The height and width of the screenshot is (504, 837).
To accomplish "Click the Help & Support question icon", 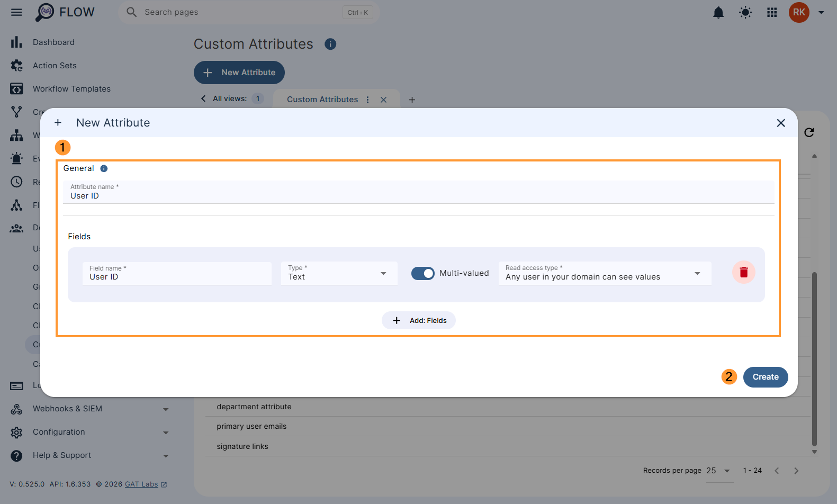I will [x=16, y=455].
